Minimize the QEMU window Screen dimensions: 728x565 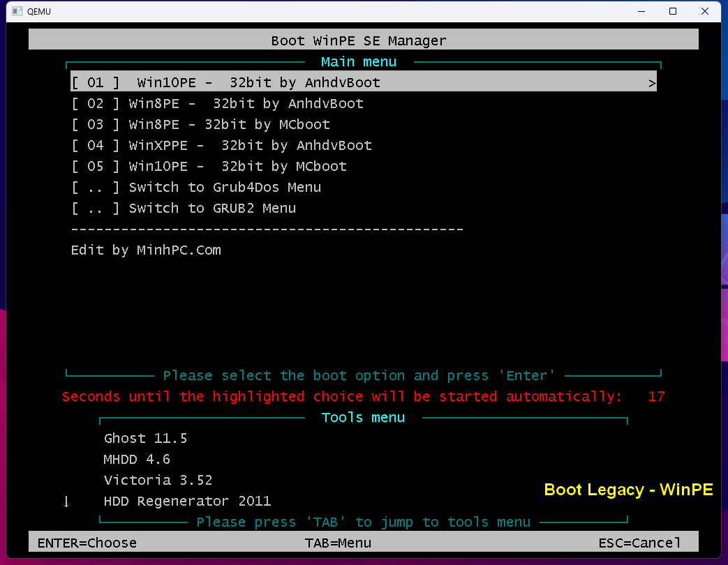click(641, 11)
